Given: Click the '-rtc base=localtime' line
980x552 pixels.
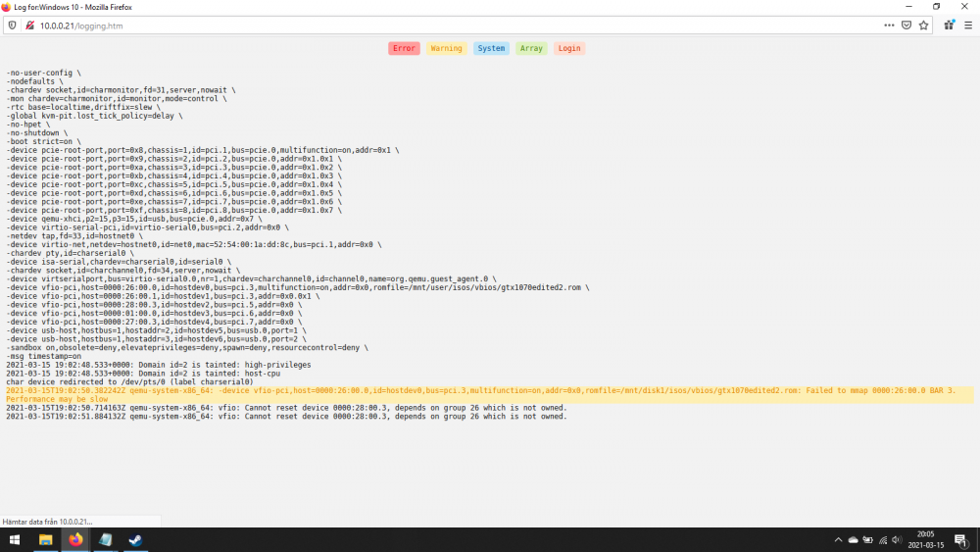Looking at the screenshot, I should coord(83,108).
